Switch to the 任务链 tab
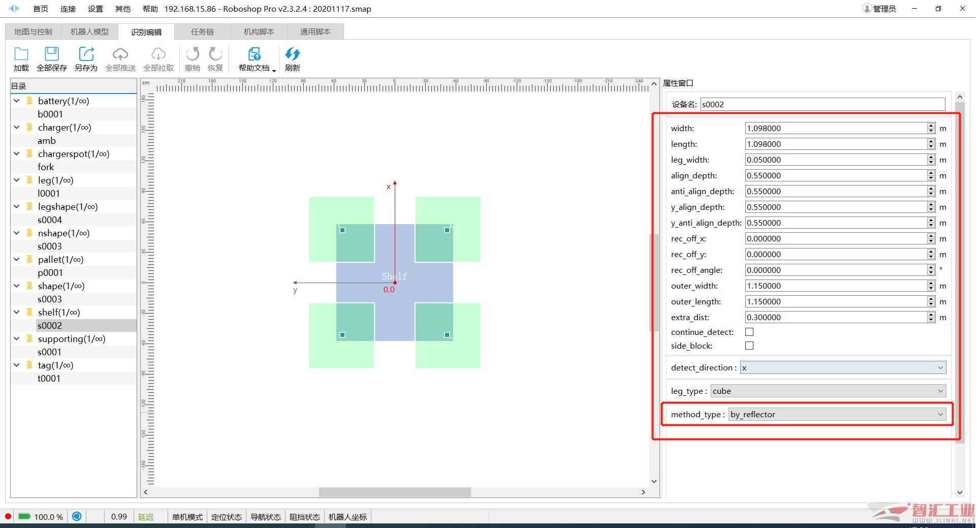The image size is (980, 528). point(202,32)
